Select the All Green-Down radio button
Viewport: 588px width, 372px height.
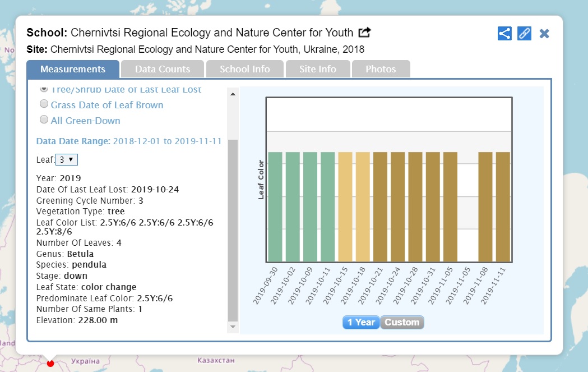(44, 120)
